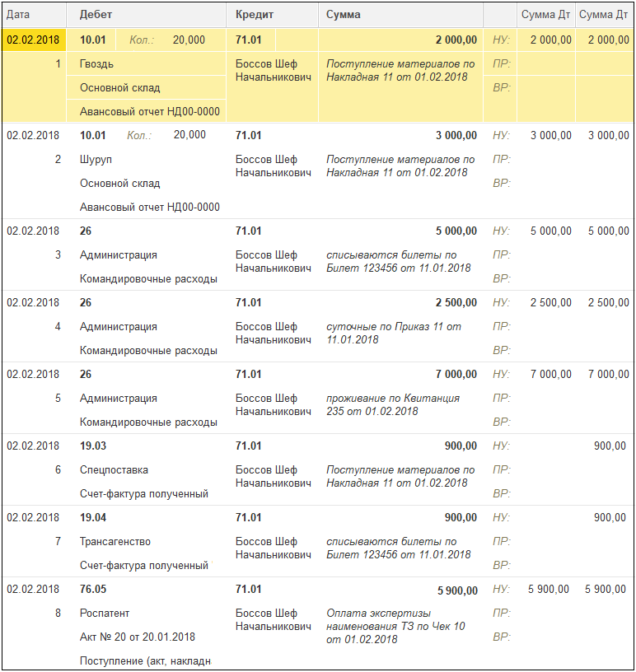Select sum 2 500,00 in row 4
Screen dimensions: 636x672
456,302
